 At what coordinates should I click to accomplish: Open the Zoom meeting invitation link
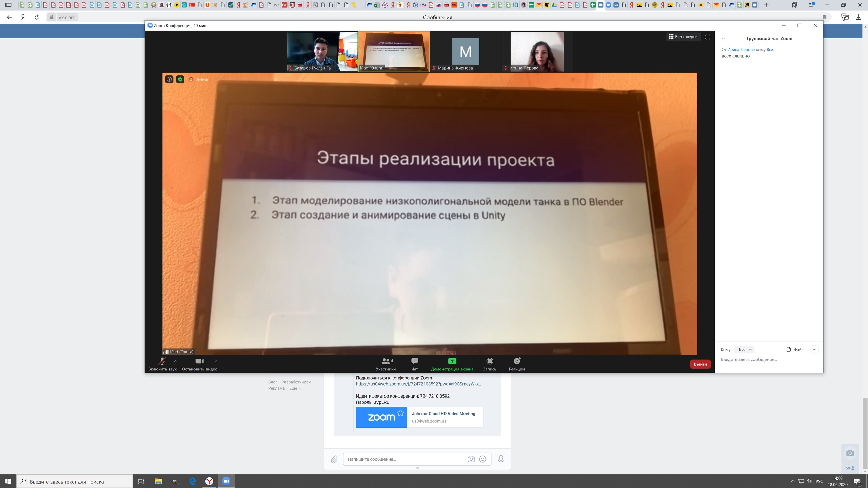tap(418, 384)
